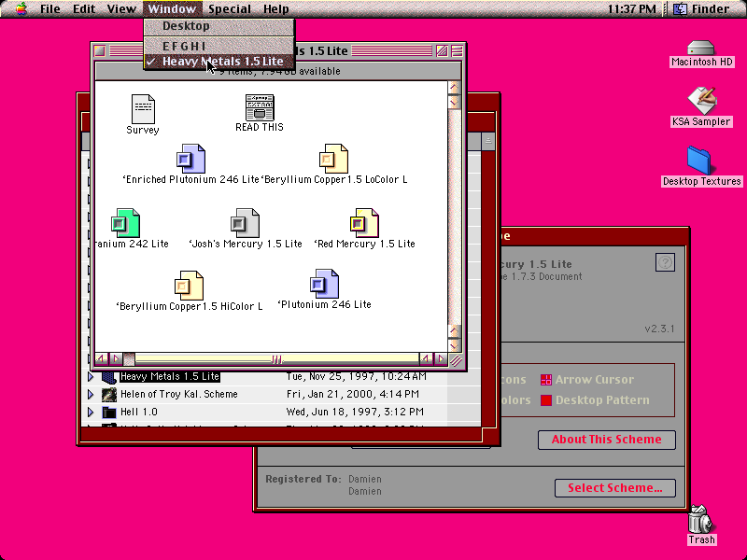Select the green 'ranium 242 Lite' scheme icon
This screenshot has height=560, width=747.
125,223
